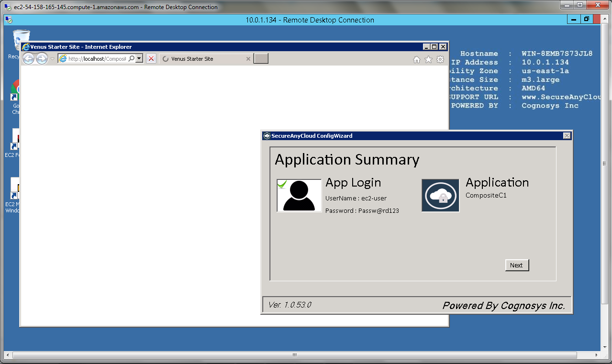Open the IE Tools gear icon
Screen dimensions: 612x364
[440, 59]
